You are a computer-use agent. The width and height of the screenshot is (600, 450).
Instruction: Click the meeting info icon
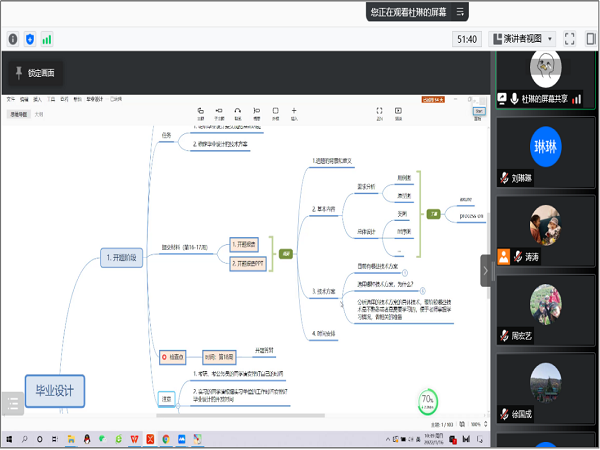13,39
